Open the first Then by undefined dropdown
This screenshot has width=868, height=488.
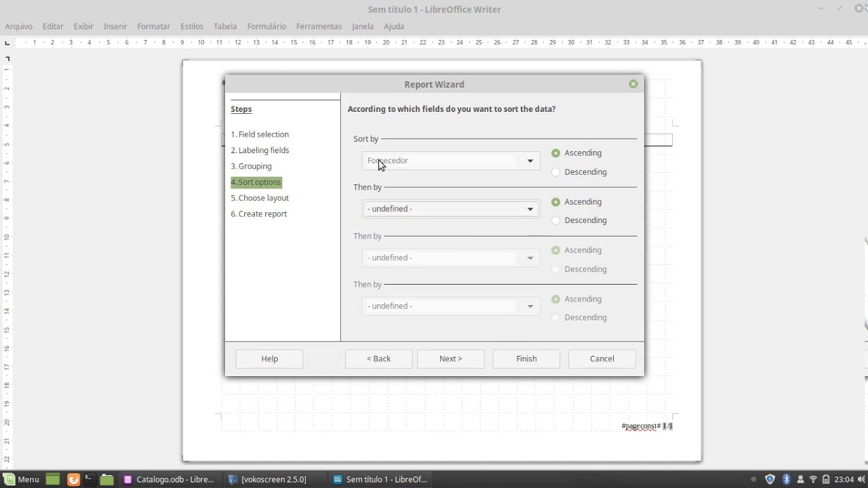(x=451, y=209)
